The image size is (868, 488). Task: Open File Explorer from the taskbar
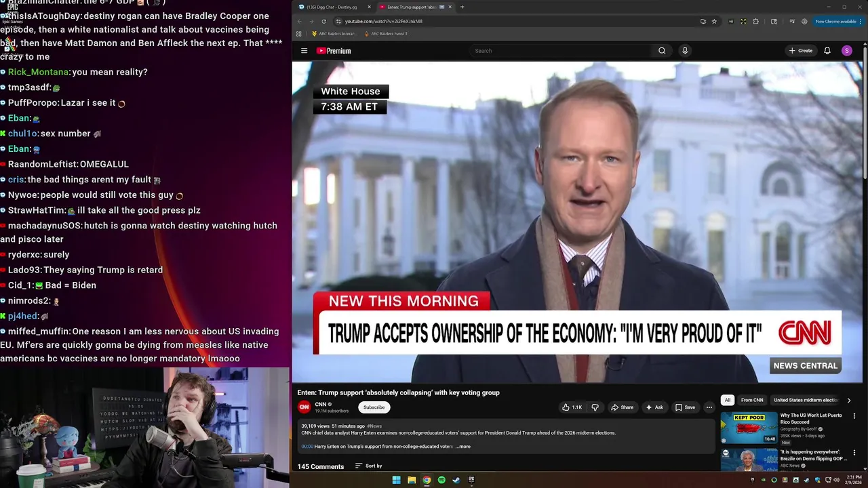pos(412,480)
